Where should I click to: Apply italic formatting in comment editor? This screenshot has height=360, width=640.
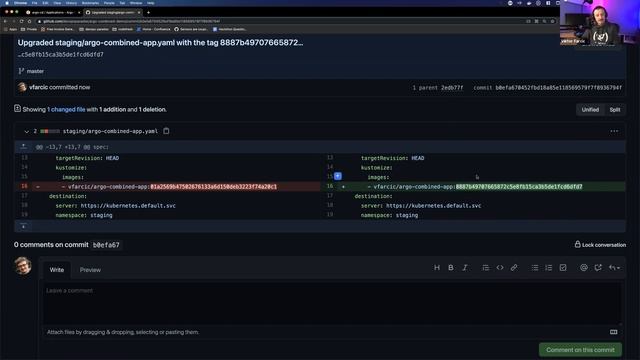tap(464, 268)
